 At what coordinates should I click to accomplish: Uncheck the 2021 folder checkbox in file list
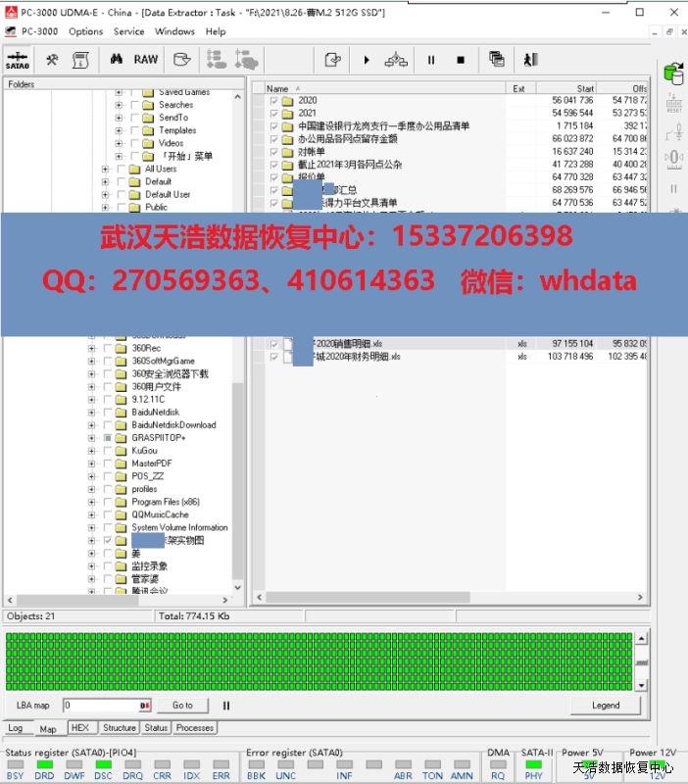(274, 114)
